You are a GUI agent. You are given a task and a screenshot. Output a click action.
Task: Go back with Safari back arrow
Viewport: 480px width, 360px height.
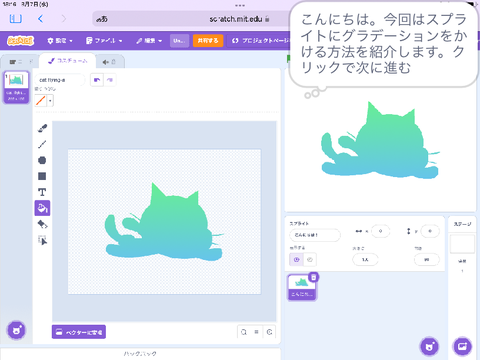click(x=40, y=19)
